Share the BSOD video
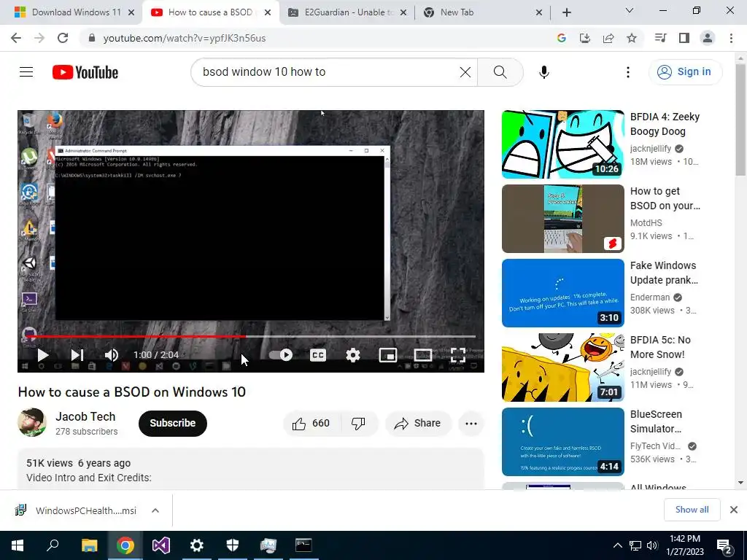Viewport: 747px width, 560px height. [418, 423]
